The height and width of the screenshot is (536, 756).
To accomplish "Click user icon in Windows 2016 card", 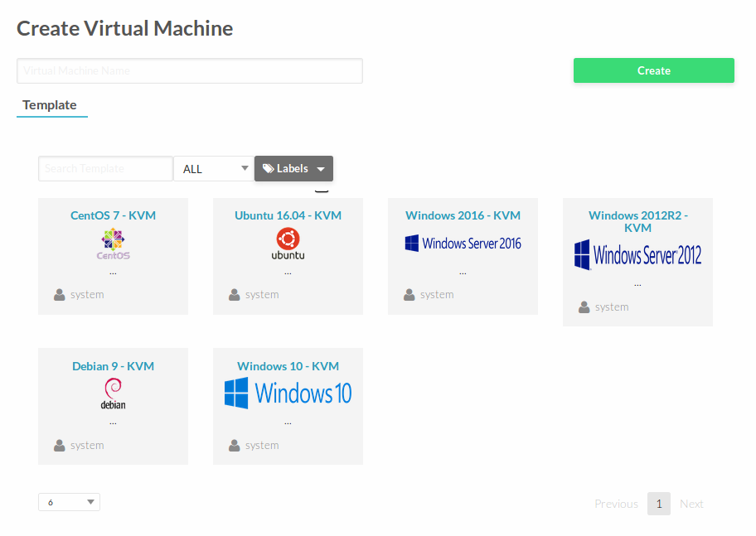I will click(409, 295).
